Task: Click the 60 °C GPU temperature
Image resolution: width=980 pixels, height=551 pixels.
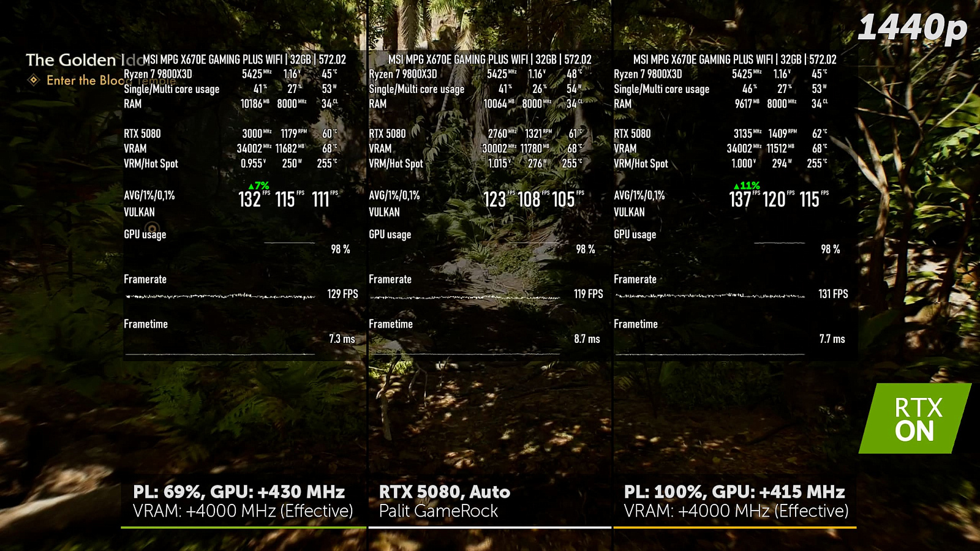Action: pyautogui.click(x=330, y=133)
